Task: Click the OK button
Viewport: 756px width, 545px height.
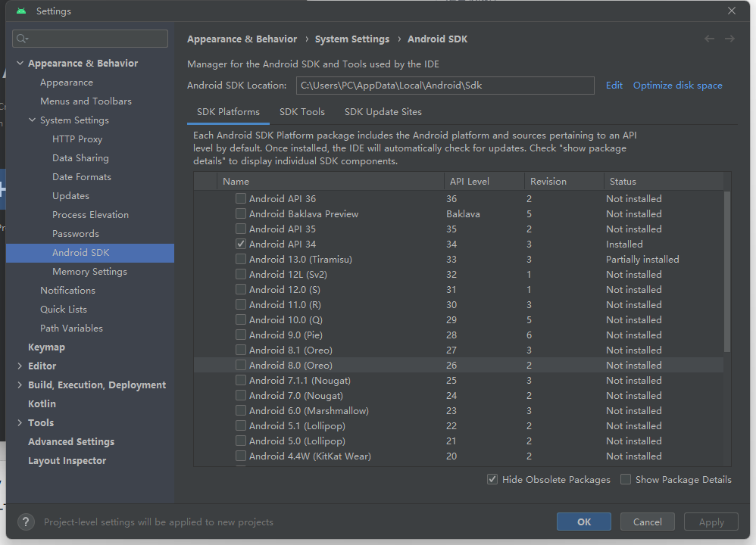Action: pos(584,522)
